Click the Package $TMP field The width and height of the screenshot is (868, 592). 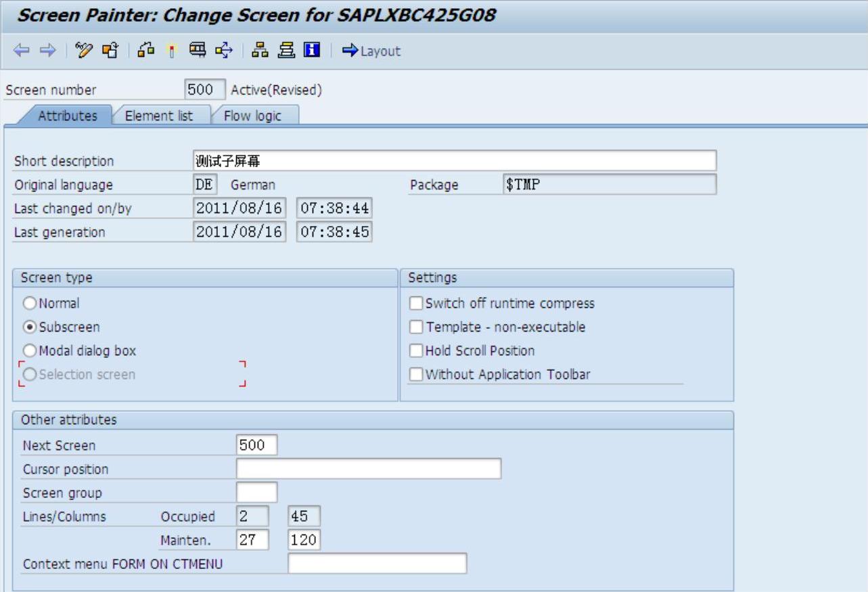click(x=609, y=185)
